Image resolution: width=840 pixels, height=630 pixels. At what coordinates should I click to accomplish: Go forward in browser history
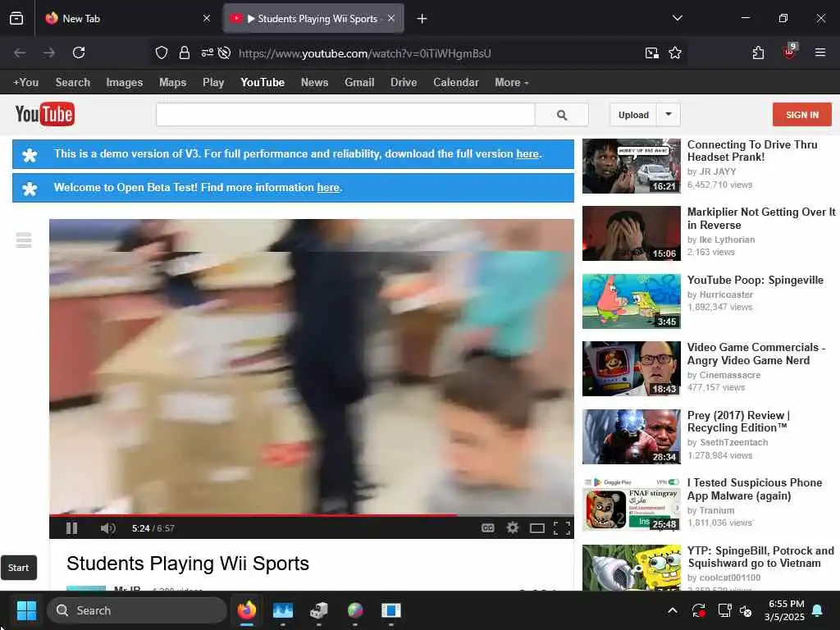click(x=49, y=52)
